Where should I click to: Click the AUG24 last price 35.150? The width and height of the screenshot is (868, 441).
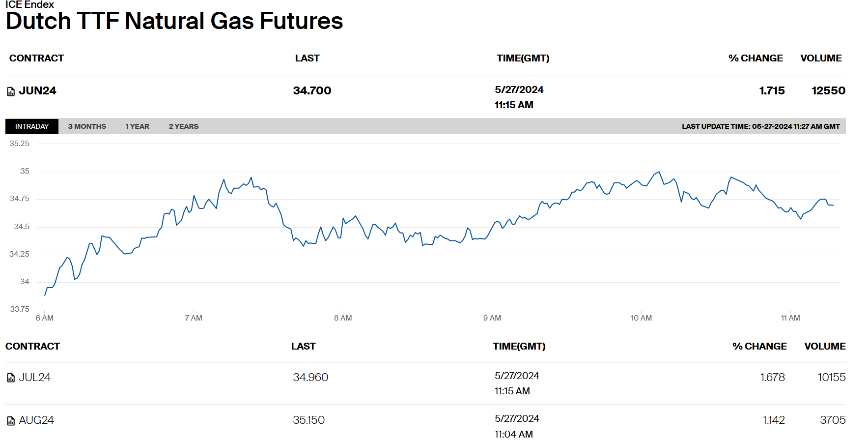point(308,420)
